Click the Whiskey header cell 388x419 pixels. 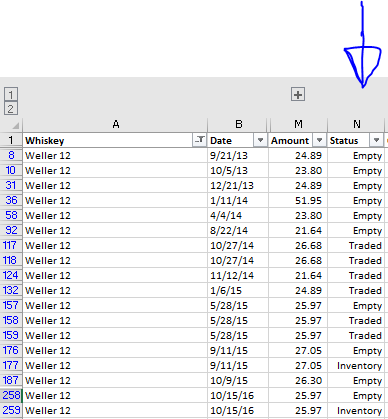115,140
